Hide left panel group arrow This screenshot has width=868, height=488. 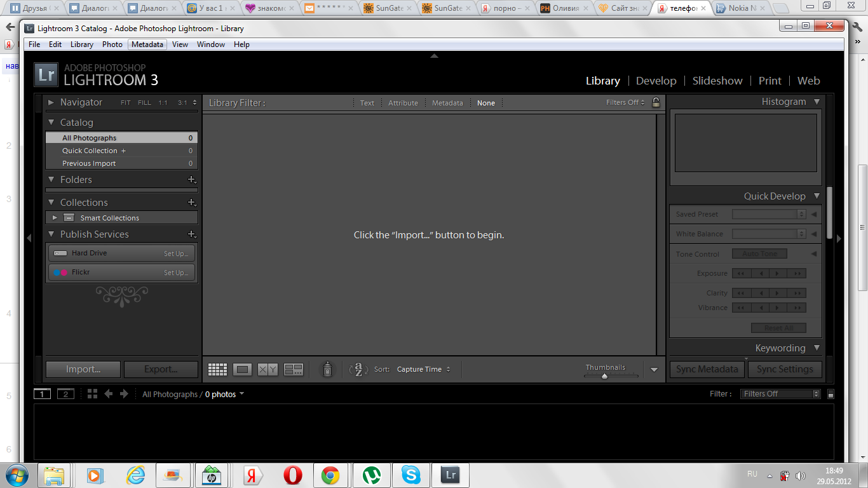pyautogui.click(x=29, y=238)
